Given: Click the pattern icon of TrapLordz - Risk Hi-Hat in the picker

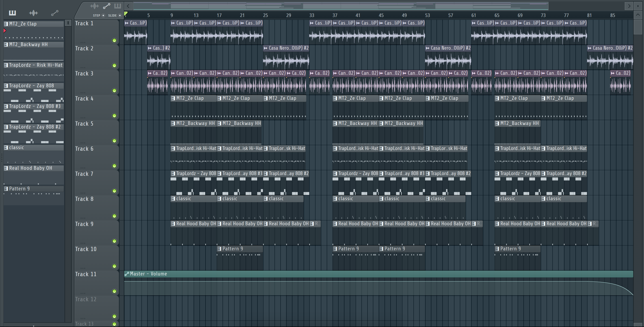Looking at the screenshot, I should (6, 65).
